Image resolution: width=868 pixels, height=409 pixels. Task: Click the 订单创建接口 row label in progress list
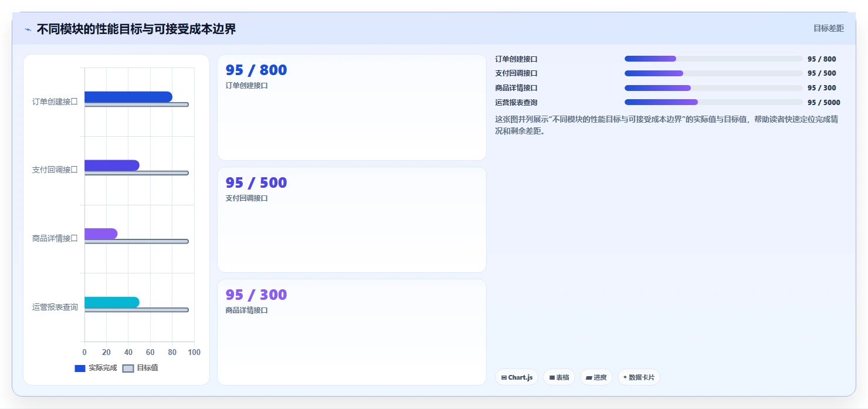(x=516, y=59)
